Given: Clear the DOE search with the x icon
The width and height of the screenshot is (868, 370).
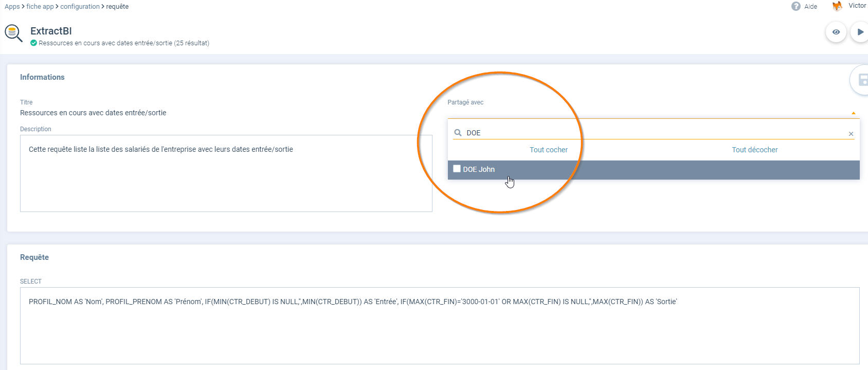Looking at the screenshot, I should 851,134.
